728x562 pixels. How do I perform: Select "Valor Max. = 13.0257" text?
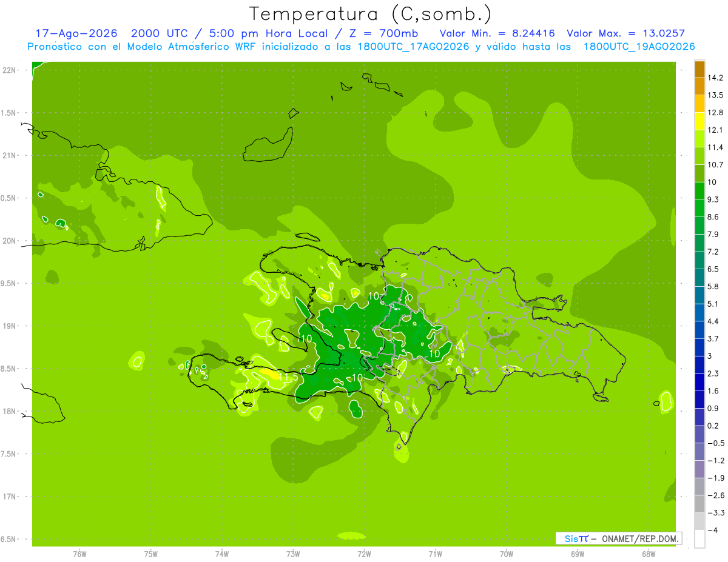[625, 33]
